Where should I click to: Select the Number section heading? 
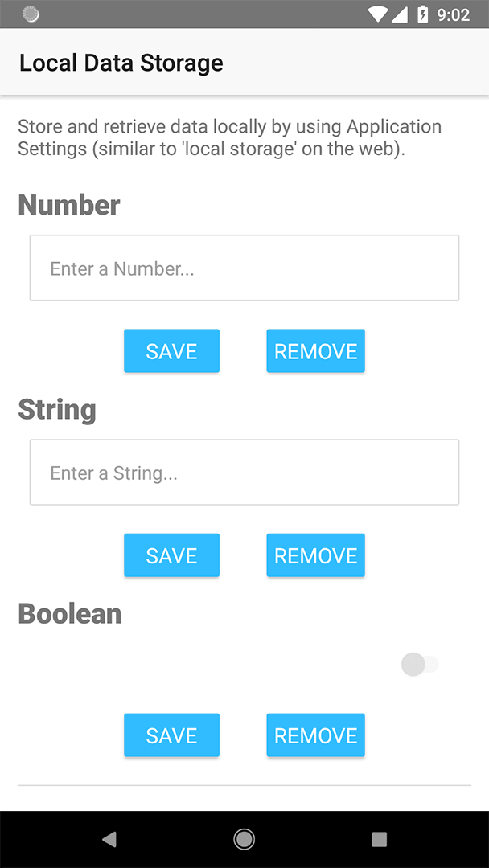[x=68, y=205]
